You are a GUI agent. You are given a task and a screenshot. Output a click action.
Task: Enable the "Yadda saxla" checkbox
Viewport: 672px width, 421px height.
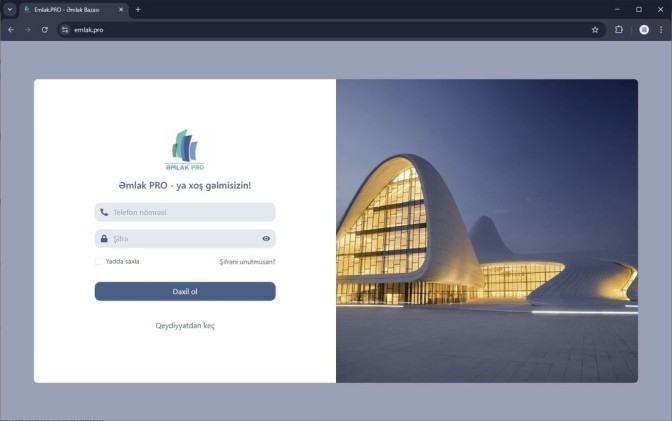click(x=99, y=262)
